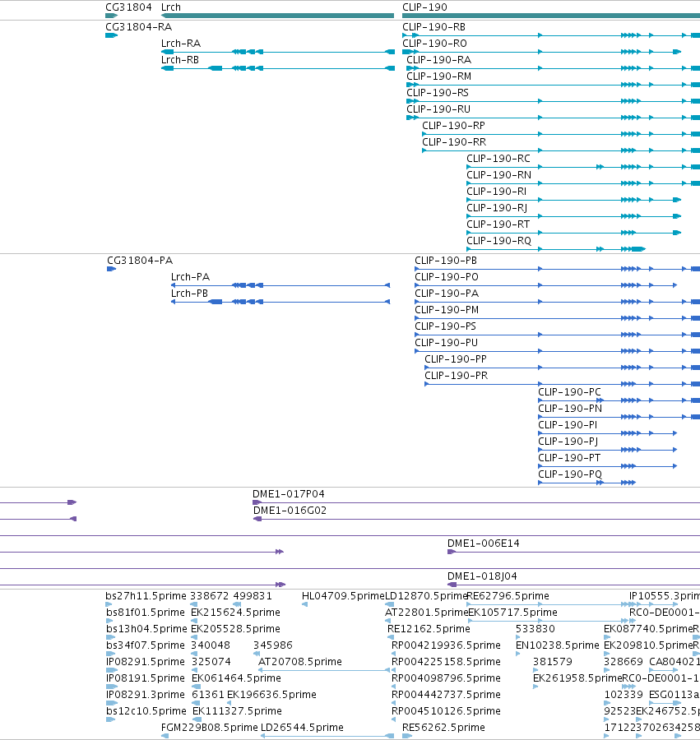This screenshot has height=740, width=700.
Task: Select EST bs27h11.5prime
Action: tap(146, 596)
